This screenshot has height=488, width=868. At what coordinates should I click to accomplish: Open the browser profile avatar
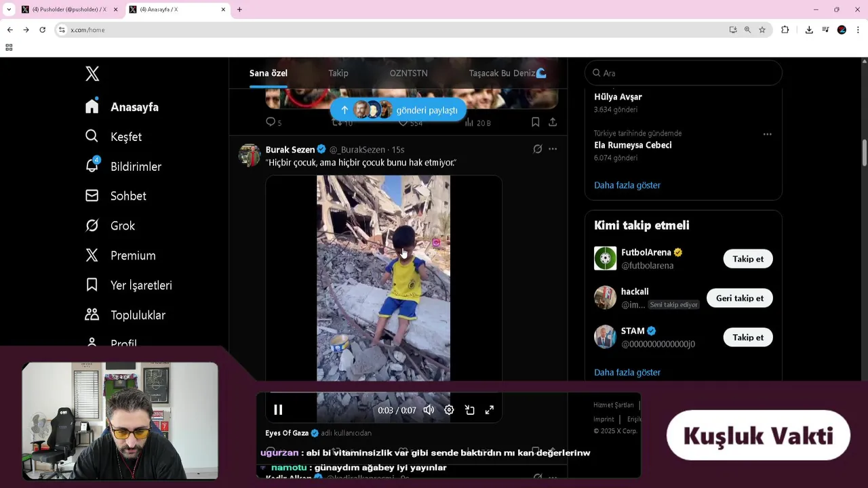tap(842, 30)
